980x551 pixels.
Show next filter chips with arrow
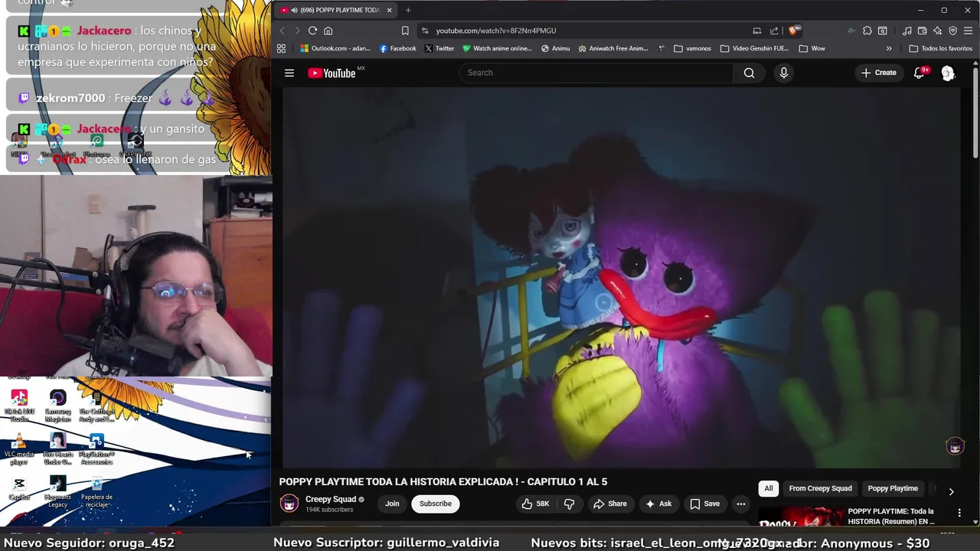tap(951, 491)
